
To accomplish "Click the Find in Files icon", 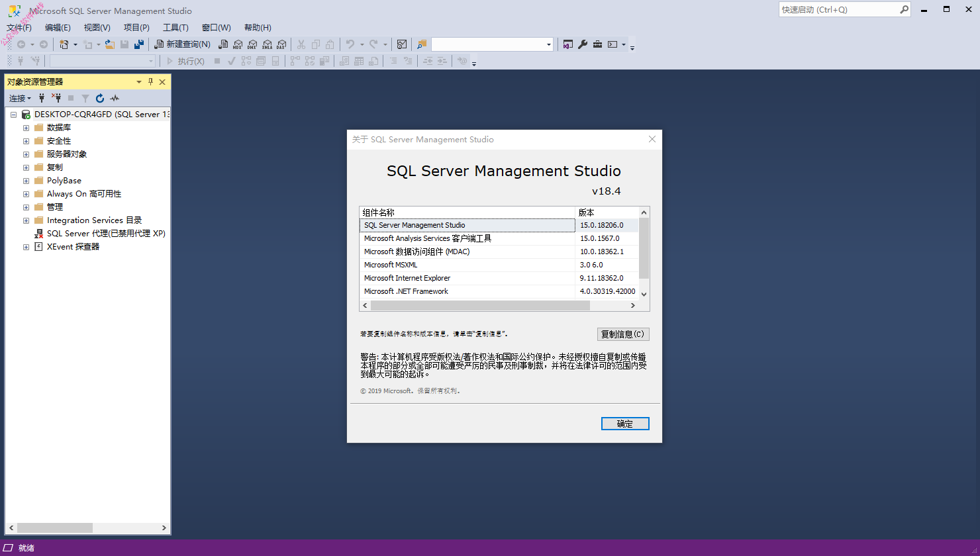I will [x=422, y=44].
